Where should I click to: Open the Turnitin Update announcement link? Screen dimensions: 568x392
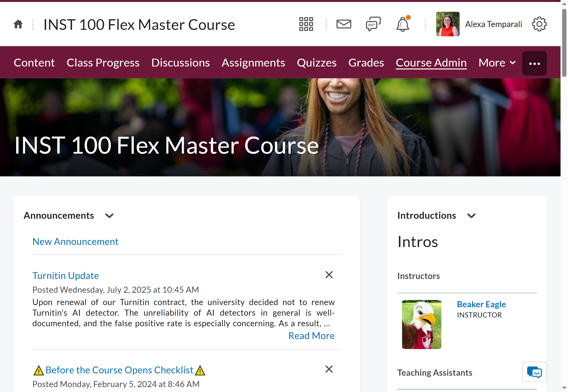66,276
